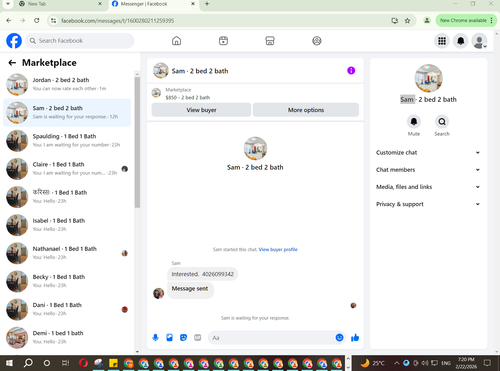Select Sam - 2 bed 2 bath chat in list
The image size is (500, 371).
(67, 112)
